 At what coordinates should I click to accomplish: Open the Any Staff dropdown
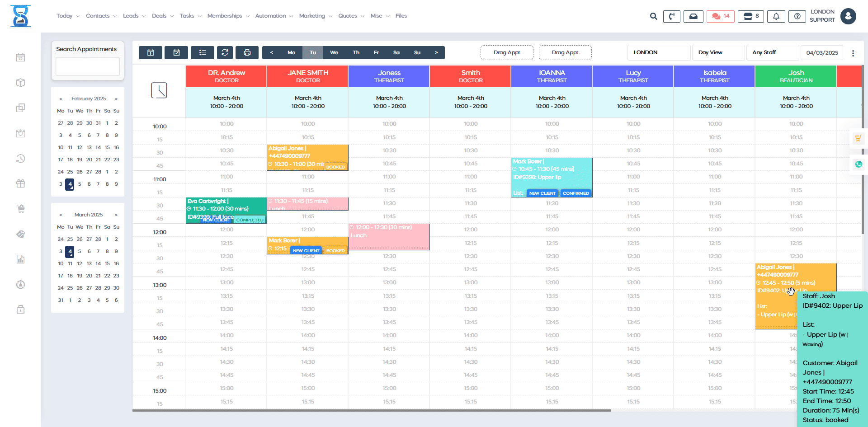point(773,52)
